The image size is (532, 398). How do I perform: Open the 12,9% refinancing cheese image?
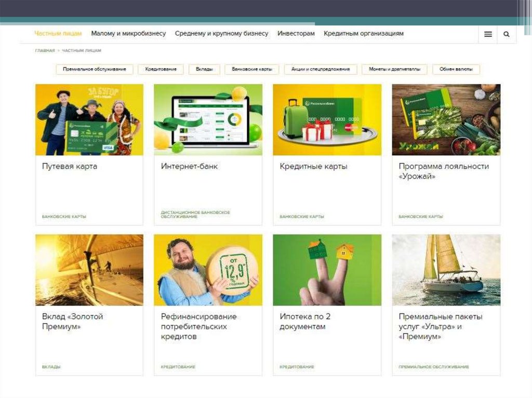coord(208,270)
